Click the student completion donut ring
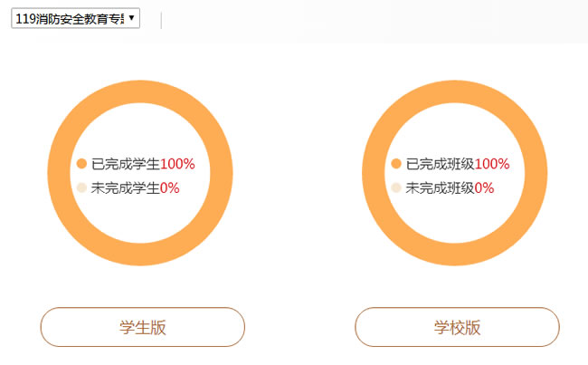The height and width of the screenshot is (365, 588). click(x=140, y=91)
